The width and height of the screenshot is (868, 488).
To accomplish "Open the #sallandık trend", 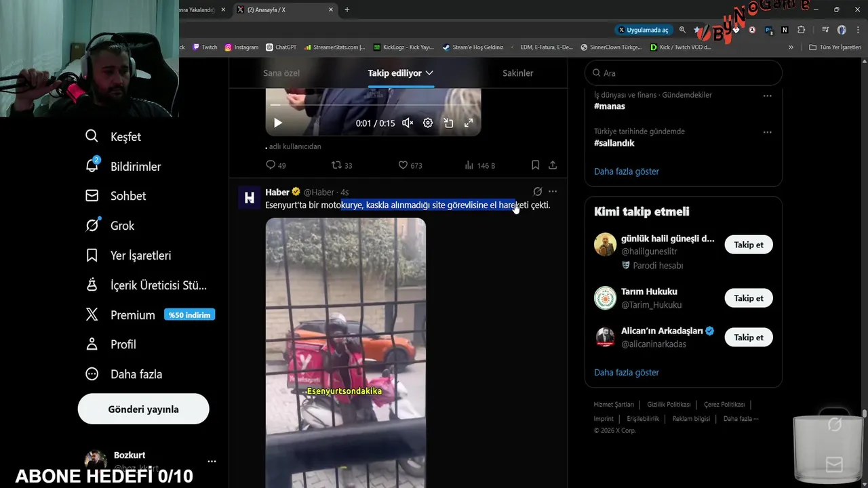I will pyautogui.click(x=614, y=143).
